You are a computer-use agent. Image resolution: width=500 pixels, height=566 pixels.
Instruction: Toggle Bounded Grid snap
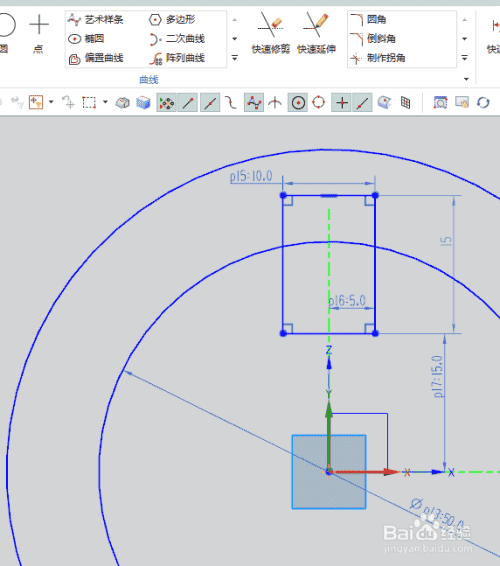click(405, 103)
